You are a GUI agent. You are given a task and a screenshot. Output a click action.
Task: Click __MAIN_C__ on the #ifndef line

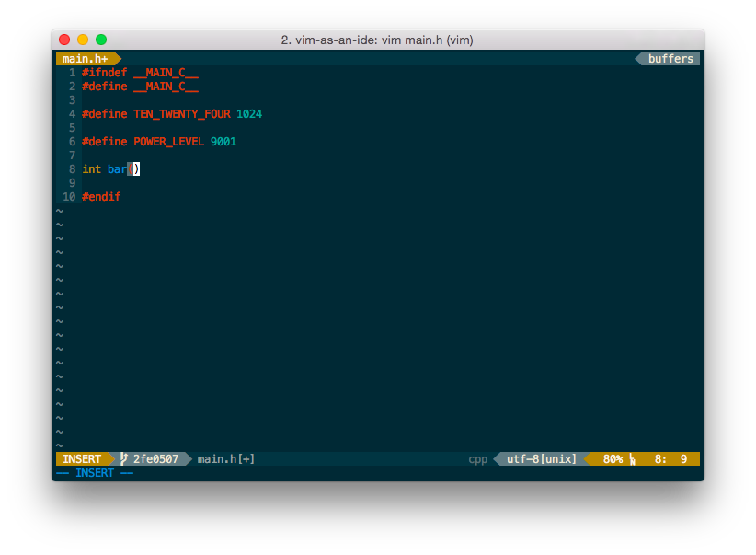pyautogui.click(x=166, y=73)
